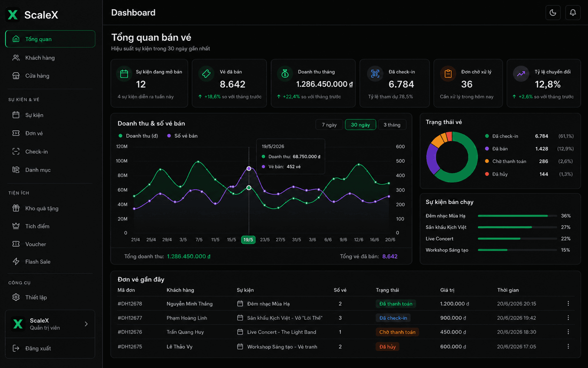The image size is (588, 368).
Task: Click the gear icon beside Thiết lập
Action: click(16, 297)
